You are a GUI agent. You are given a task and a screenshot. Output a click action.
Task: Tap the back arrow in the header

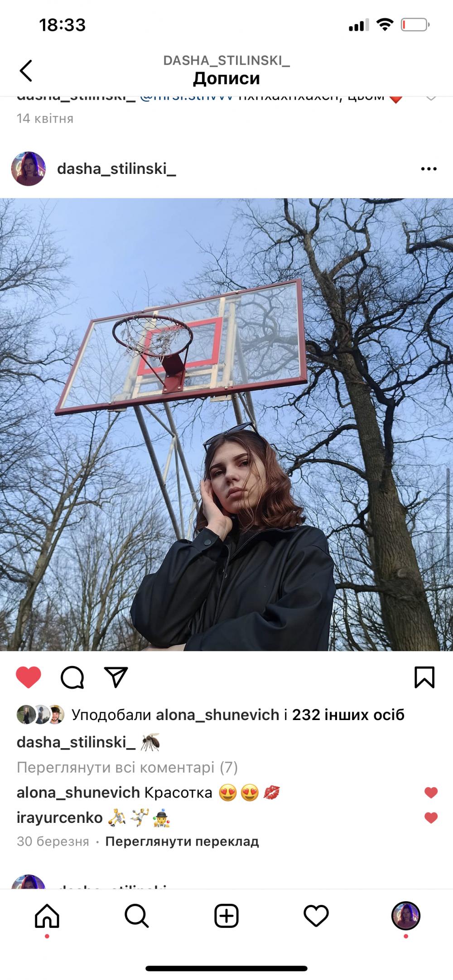point(26,71)
